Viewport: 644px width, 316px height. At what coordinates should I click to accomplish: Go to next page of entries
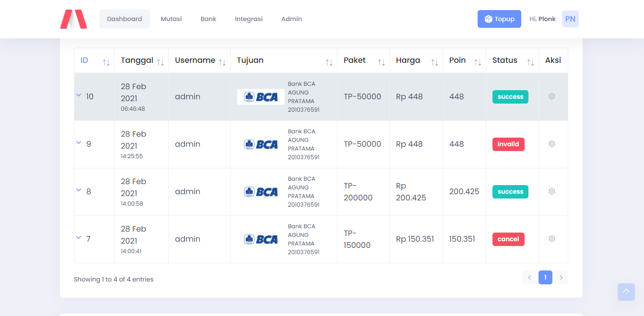(x=561, y=277)
